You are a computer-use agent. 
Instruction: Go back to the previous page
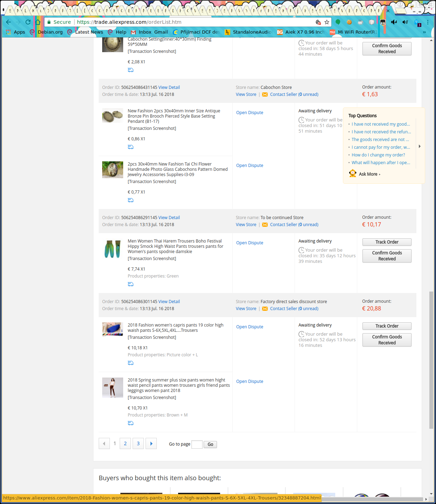(x=9, y=22)
